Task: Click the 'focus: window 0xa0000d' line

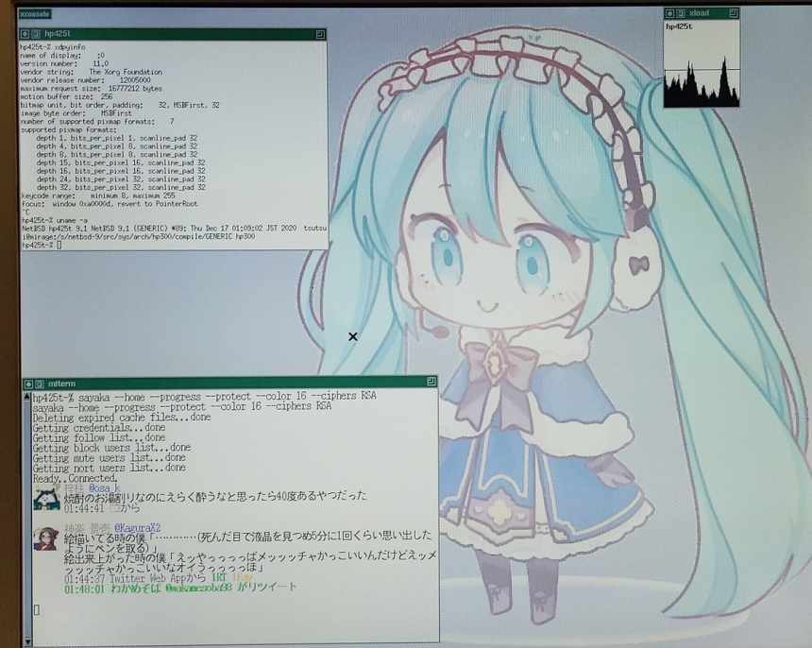Action: 110,204
